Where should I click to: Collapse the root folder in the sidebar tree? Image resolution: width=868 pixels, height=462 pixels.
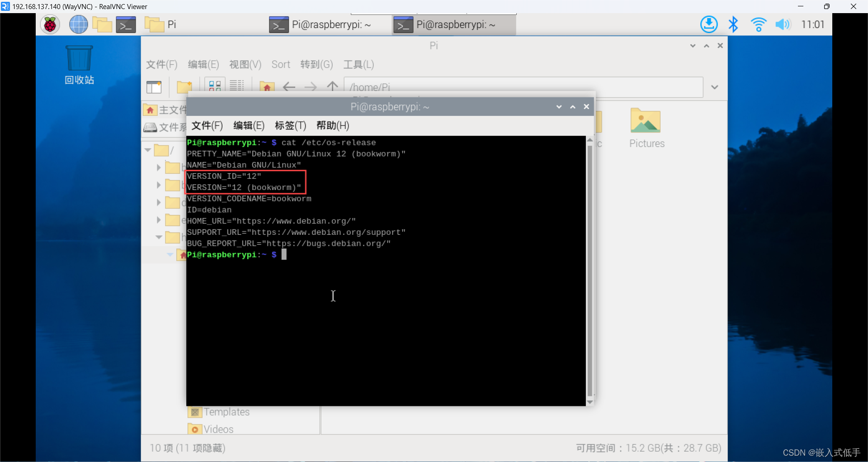click(x=147, y=150)
